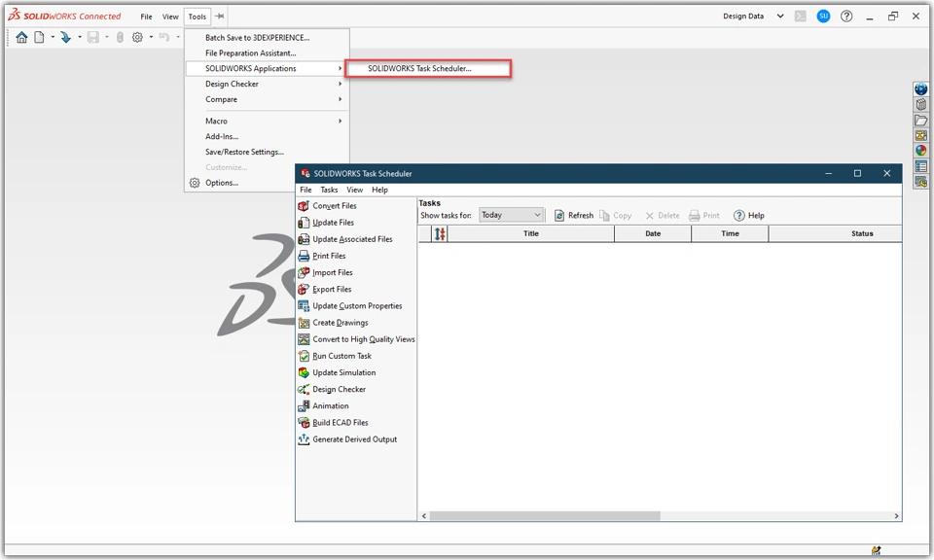Open the File Explorer folder tab
Viewport: 934px width, 560px height.
(x=921, y=121)
